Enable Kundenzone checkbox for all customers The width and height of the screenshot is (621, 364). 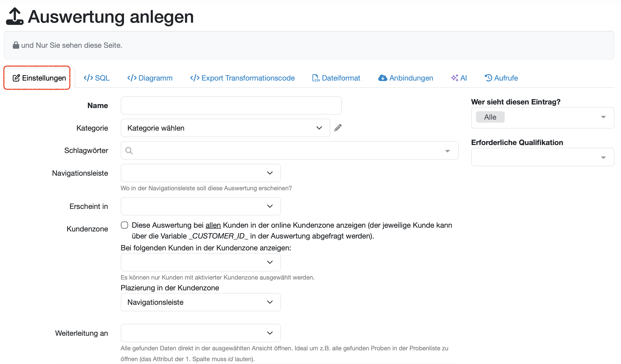124,225
